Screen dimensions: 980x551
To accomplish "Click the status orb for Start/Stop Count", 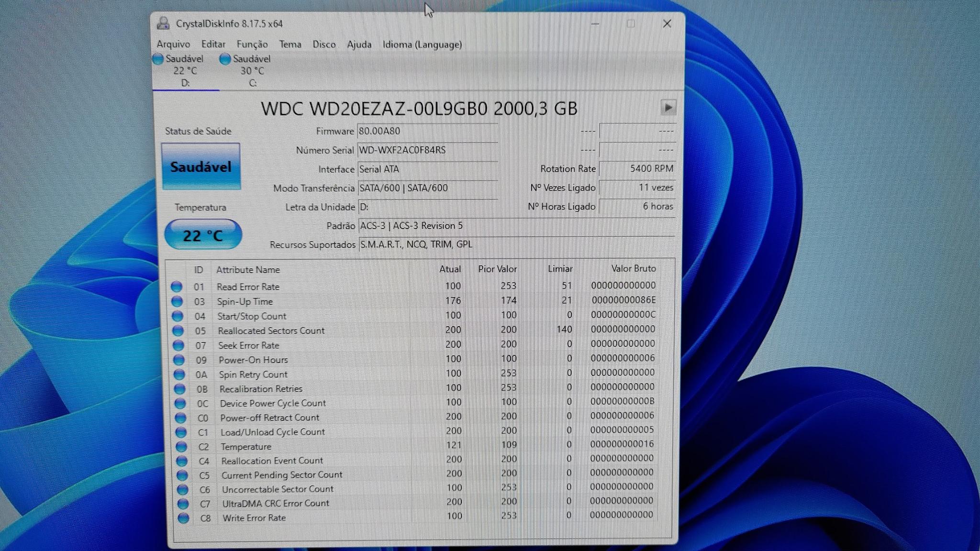I will (x=178, y=316).
